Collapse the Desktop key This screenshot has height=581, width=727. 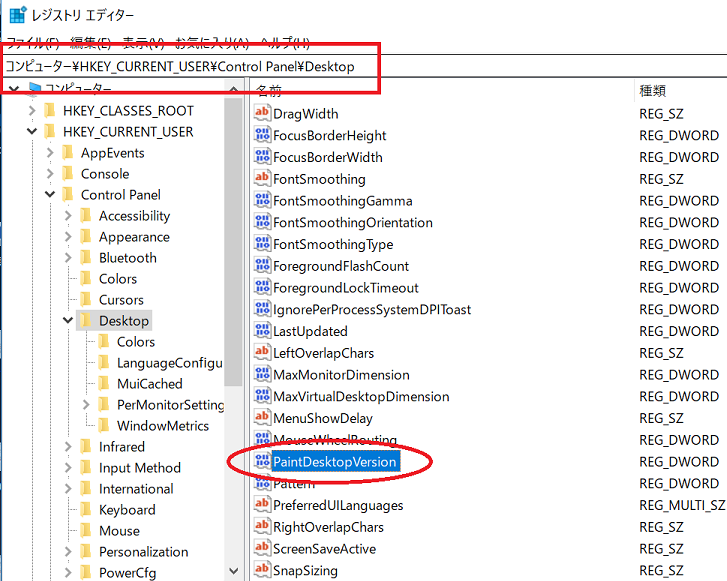(x=68, y=320)
